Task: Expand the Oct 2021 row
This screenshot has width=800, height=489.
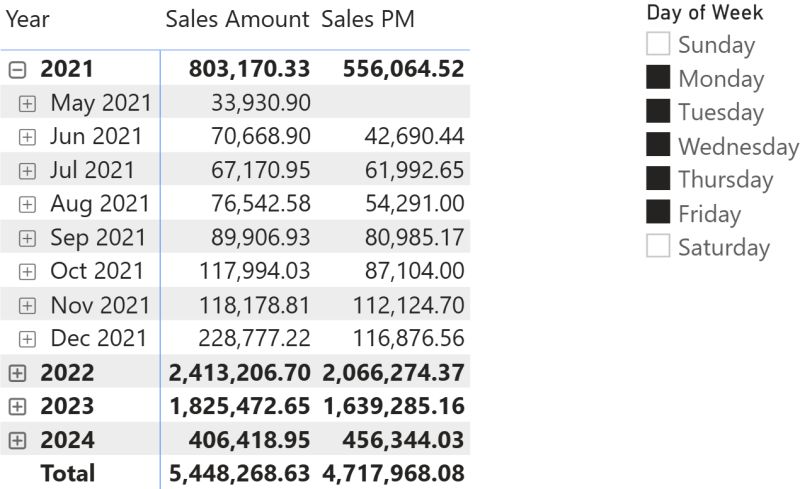Action: (27, 271)
